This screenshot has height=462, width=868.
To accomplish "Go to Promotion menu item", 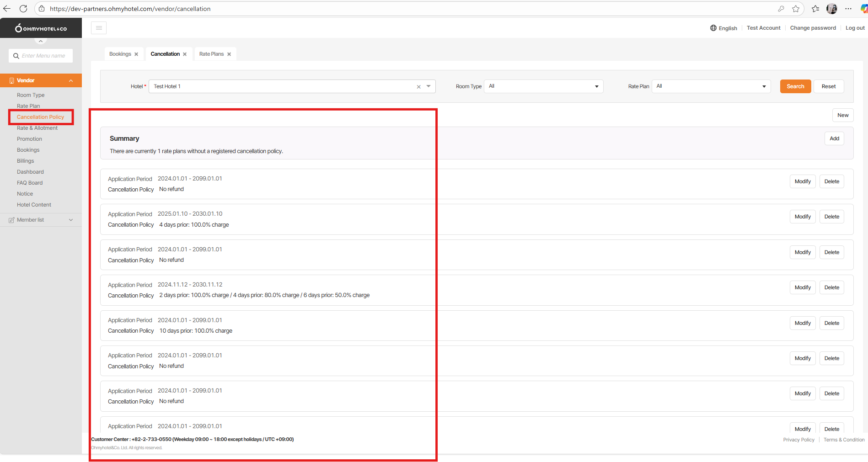I will 29,139.
